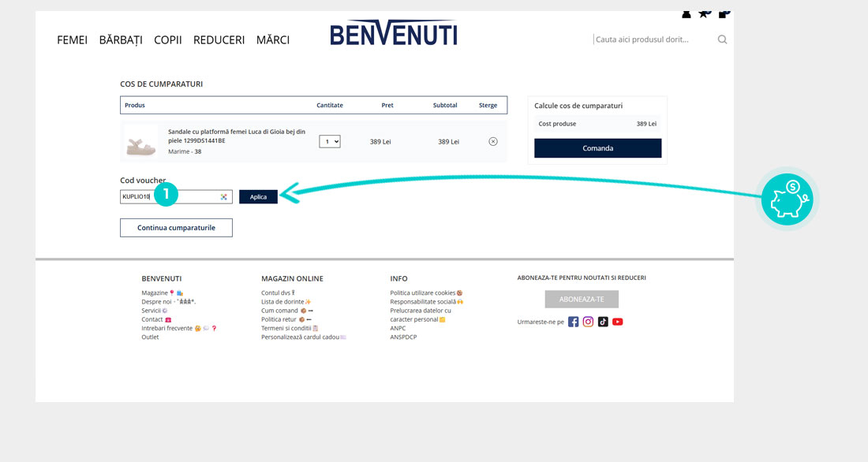Click the ABONEAZA-TE subscribe button
This screenshot has width=868, height=462.
(x=582, y=300)
